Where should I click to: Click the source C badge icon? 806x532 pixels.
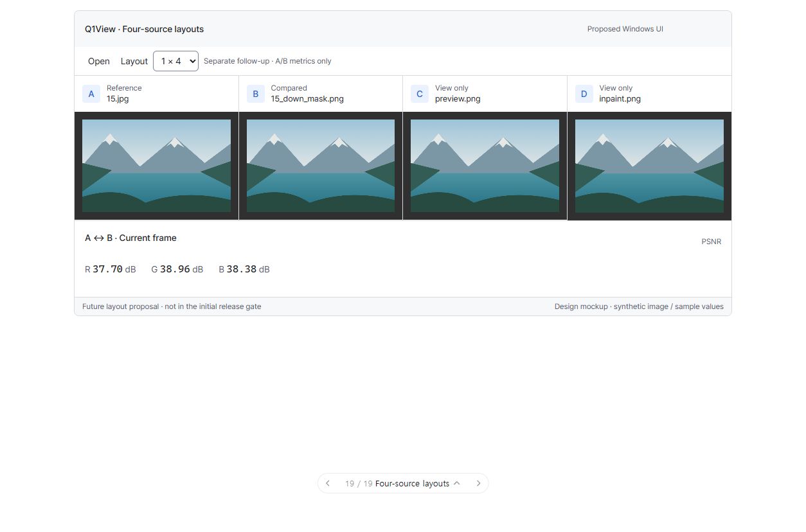[420, 94]
